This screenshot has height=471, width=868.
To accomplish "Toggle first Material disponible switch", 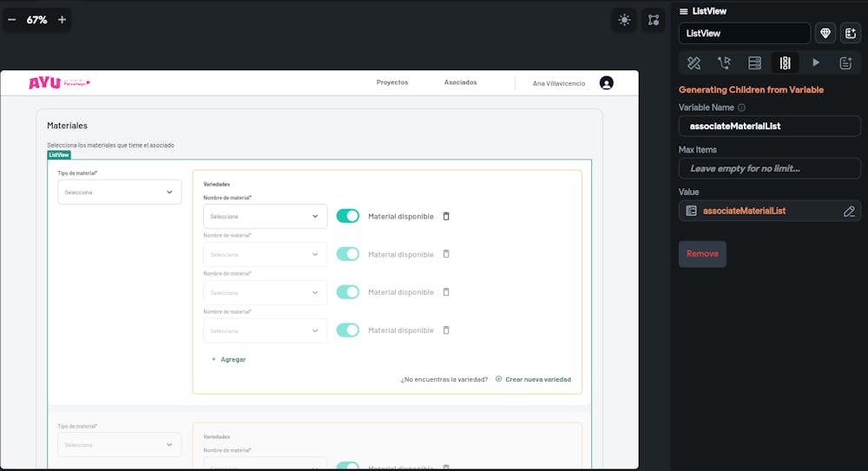I will (x=348, y=216).
